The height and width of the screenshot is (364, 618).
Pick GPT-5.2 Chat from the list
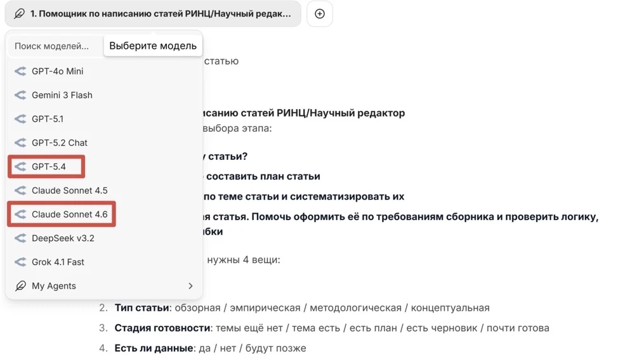(104, 143)
